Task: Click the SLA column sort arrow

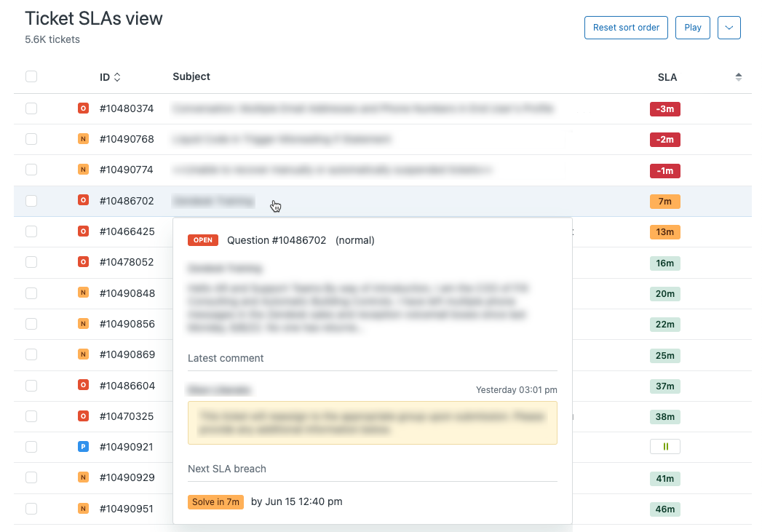Action: (738, 76)
